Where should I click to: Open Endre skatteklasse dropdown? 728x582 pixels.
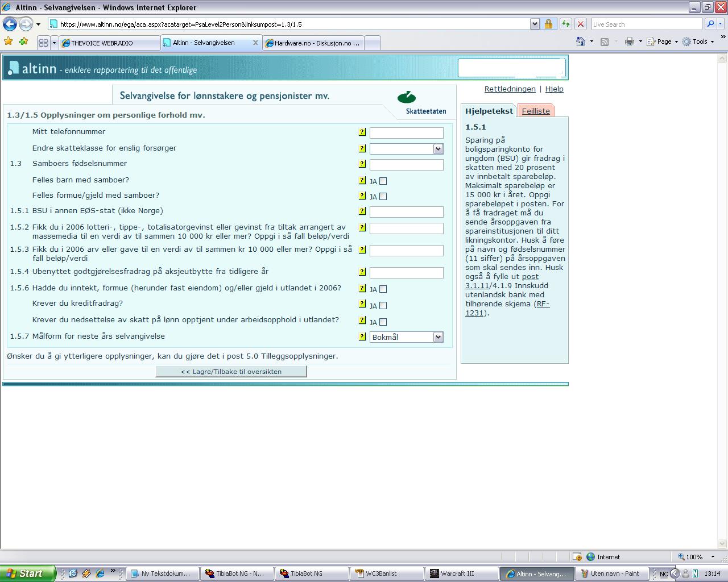pos(437,149)
